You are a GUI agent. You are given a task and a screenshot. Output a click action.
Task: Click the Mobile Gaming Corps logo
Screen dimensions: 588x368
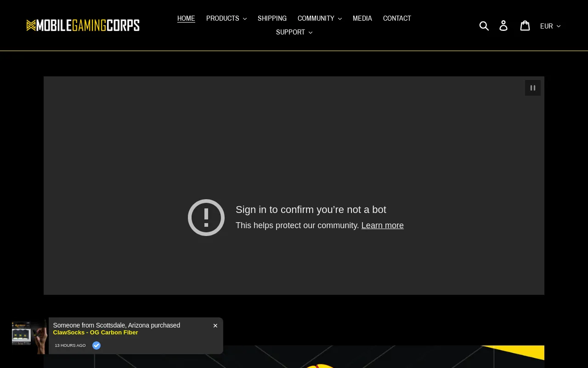coord(83,25)
